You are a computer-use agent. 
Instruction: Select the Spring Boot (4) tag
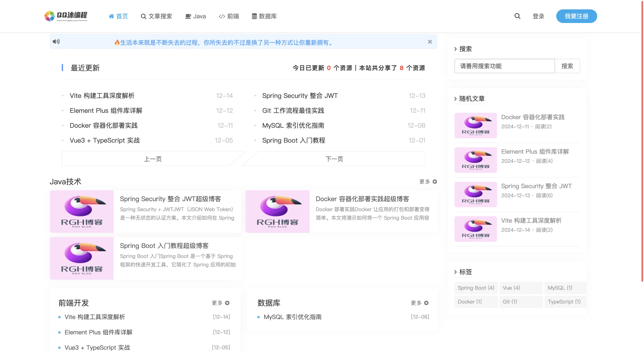[x=476, y=288]
